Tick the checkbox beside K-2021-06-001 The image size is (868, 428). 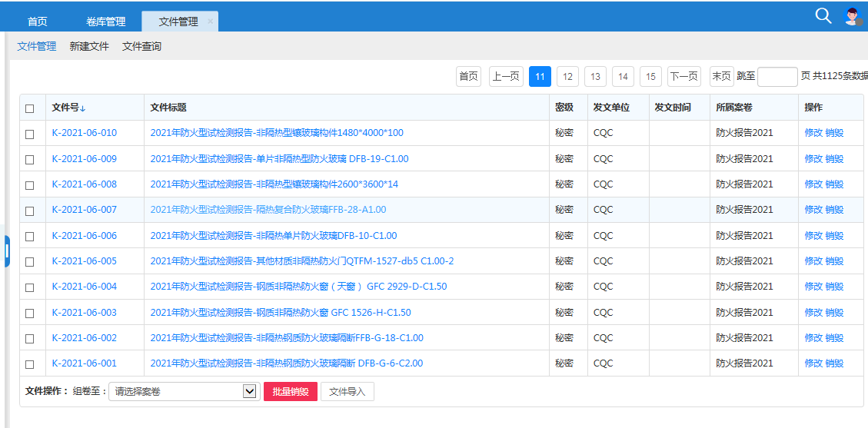click(30, 364)
